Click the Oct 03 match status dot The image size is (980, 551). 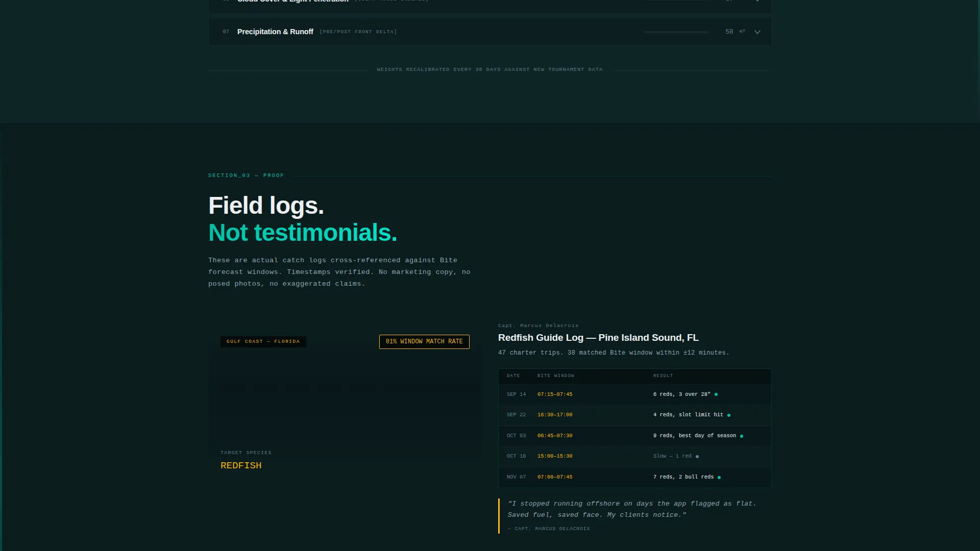coord(742,436)
